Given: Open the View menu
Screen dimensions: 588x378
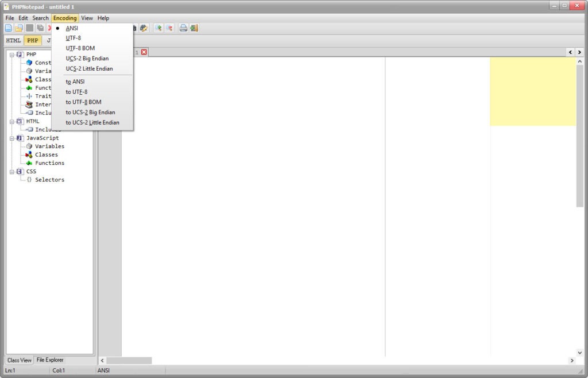Looking at the screenshot, I should tap(87, 18).
